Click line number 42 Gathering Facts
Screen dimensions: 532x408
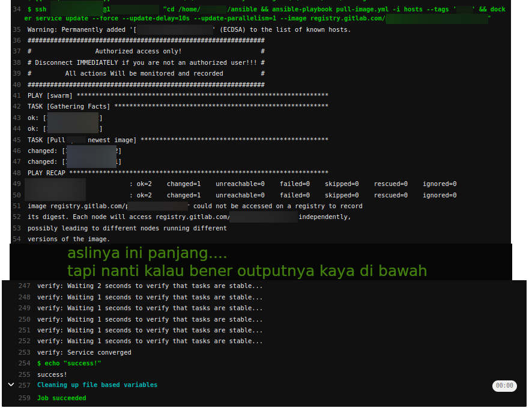pos(16,106)
